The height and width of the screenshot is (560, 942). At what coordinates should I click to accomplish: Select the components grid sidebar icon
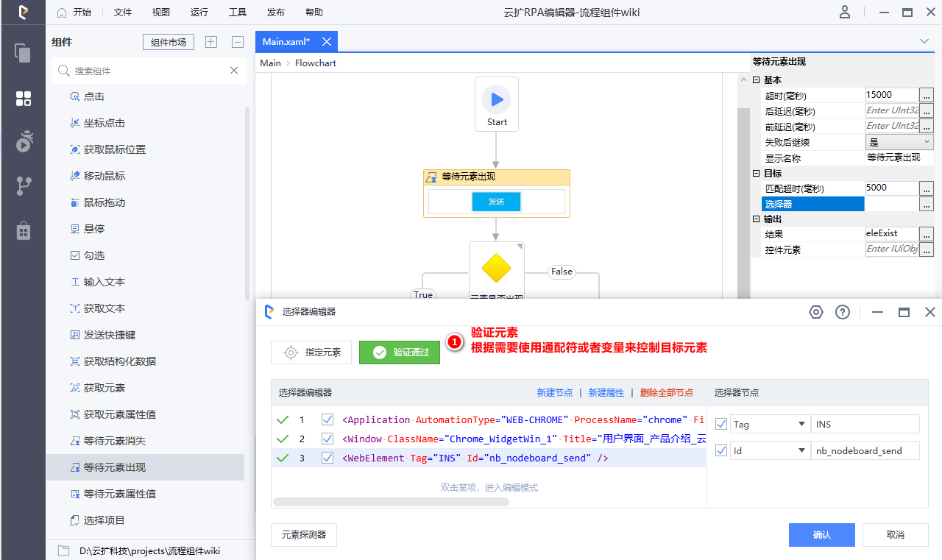[x=23, y=99]
